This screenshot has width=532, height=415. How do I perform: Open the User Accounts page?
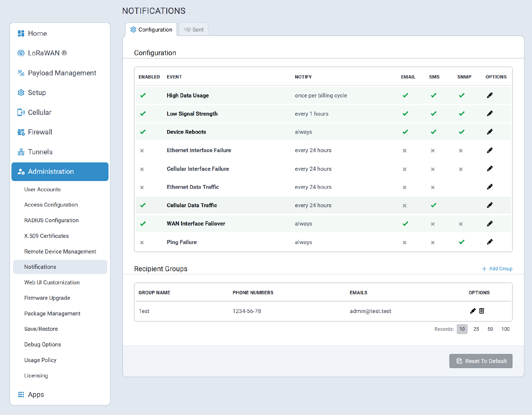tap(42, 189)
